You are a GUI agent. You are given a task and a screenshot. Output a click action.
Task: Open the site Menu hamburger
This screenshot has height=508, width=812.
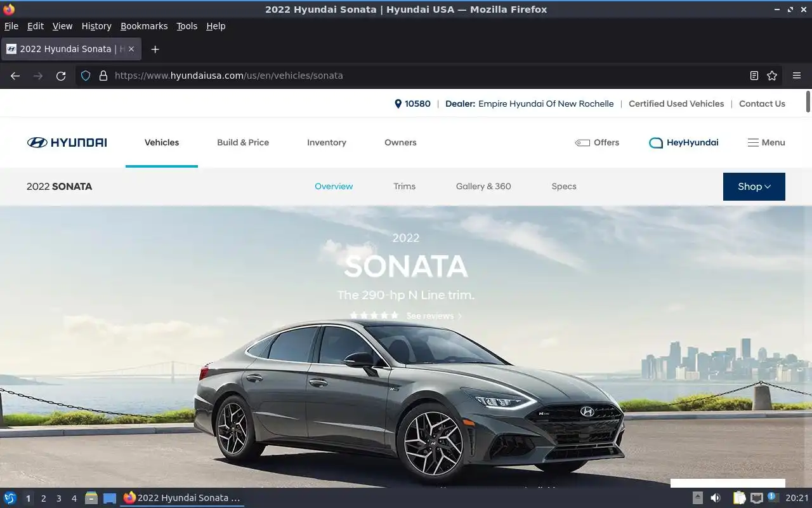point(766,142)
